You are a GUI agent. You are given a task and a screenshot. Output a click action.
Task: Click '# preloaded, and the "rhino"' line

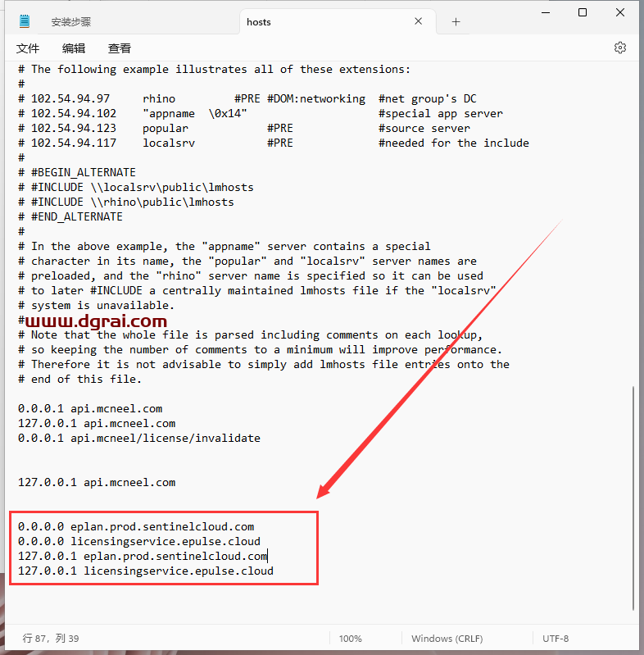(x=251, y=276)
